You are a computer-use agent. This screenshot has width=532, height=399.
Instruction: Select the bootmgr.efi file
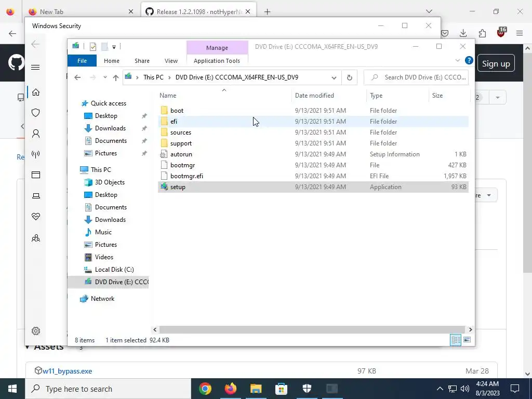[x=313, y=176]
